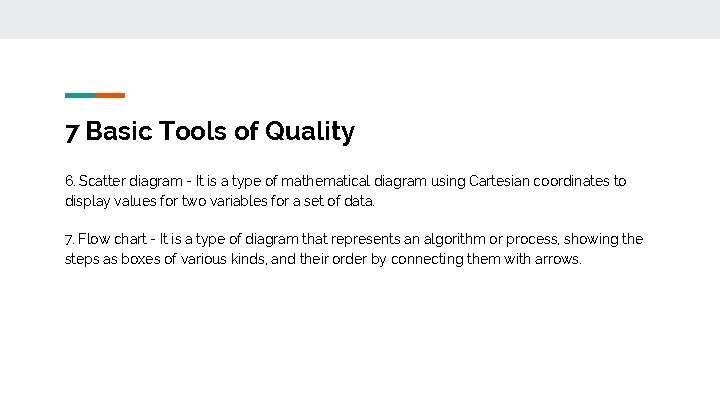Click the word "Tools" in the title
Screen dimensions: 720x405
pos(193,131)
